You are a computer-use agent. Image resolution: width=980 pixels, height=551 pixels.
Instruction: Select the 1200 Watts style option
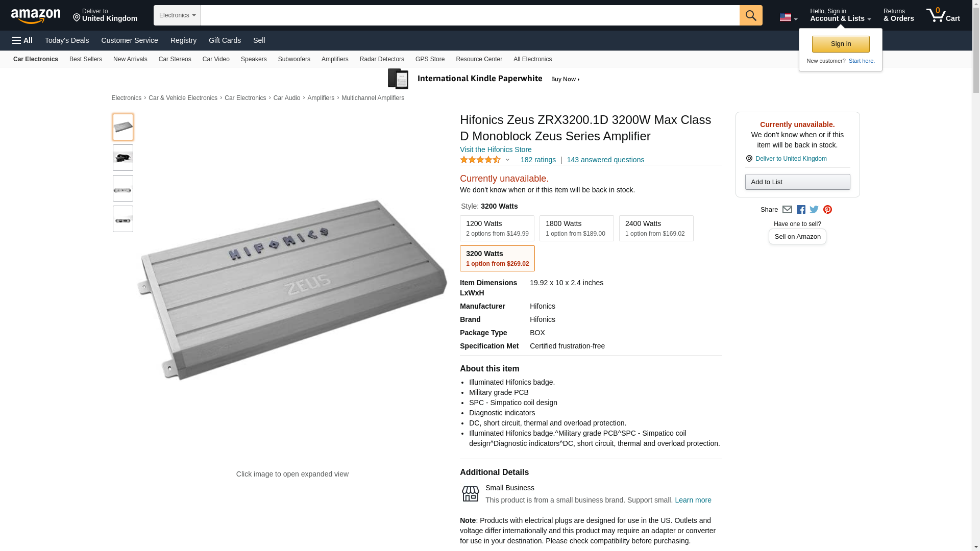497,229
